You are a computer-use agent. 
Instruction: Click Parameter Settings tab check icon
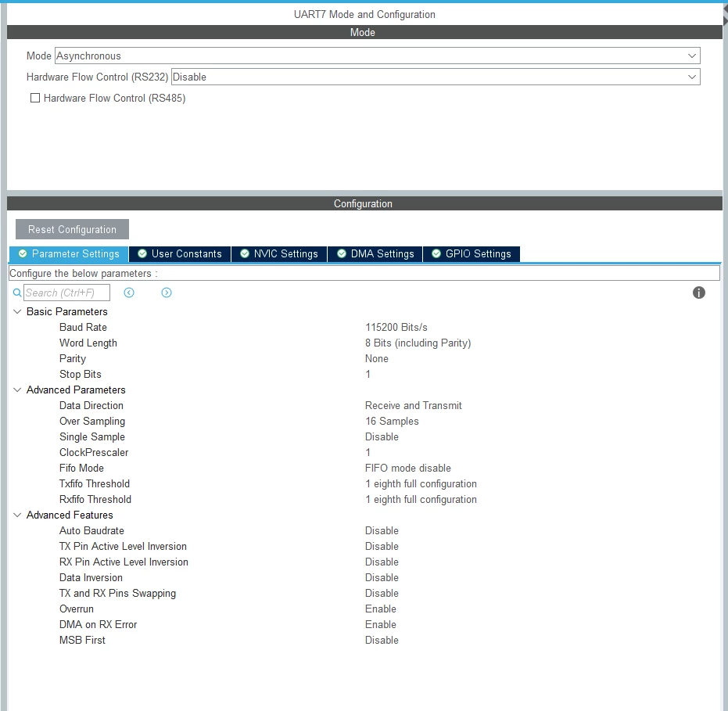[x=22, y=253]
